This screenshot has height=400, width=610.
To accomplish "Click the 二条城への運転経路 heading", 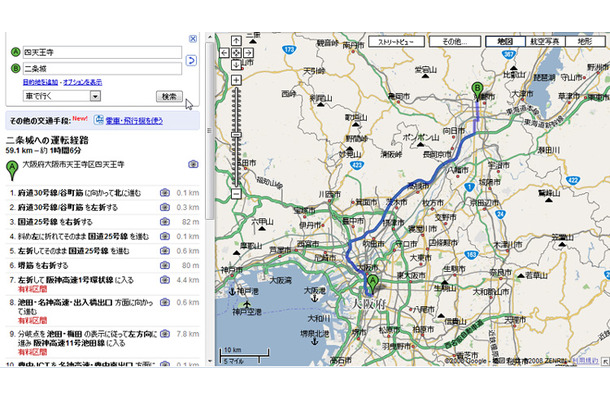I will (47, 140).
